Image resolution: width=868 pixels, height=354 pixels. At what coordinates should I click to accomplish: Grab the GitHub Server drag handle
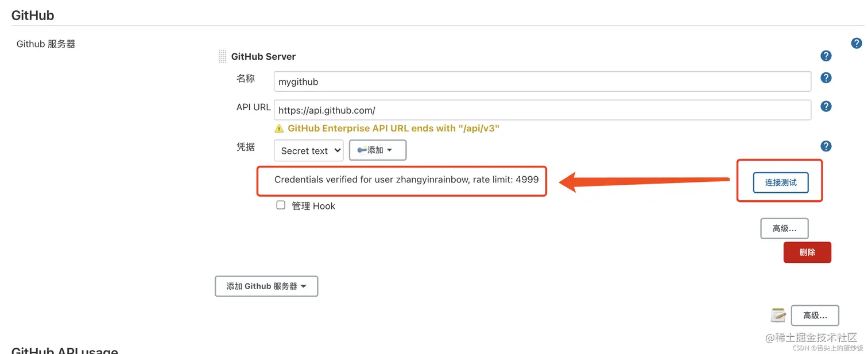tap(222, 56)
